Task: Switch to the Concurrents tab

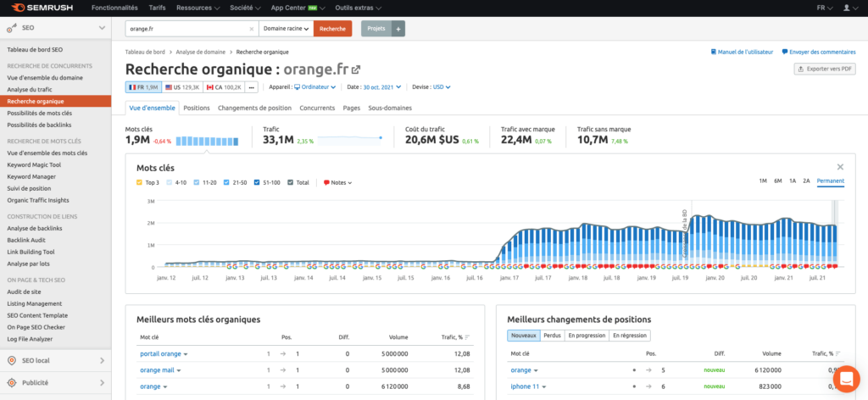Action: click(317, 108)
